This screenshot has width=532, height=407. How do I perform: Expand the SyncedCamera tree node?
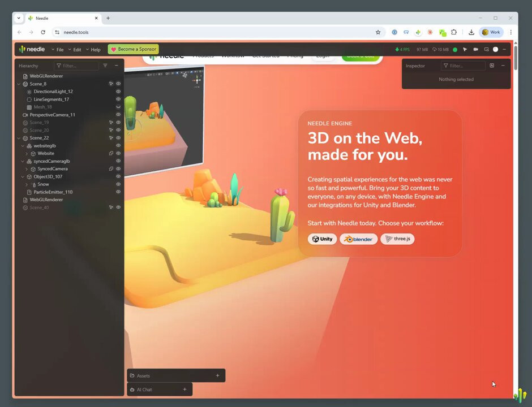click(x=27, y=169)
